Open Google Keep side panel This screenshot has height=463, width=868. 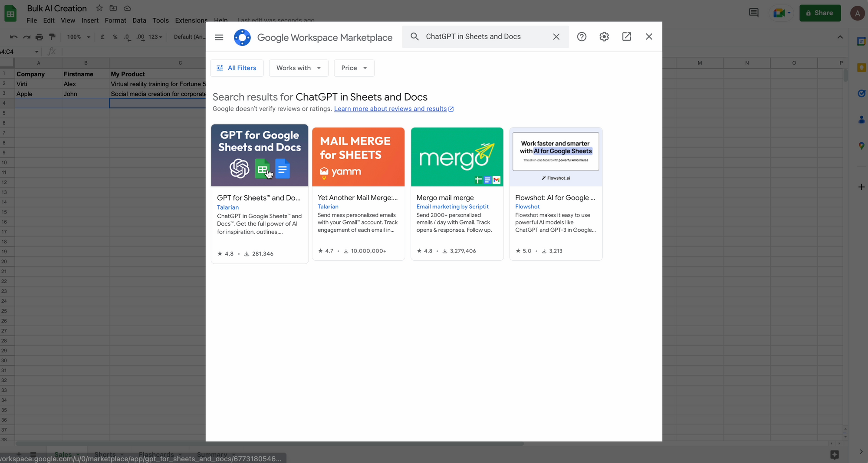pyautogui.click(x=861, y=68)
